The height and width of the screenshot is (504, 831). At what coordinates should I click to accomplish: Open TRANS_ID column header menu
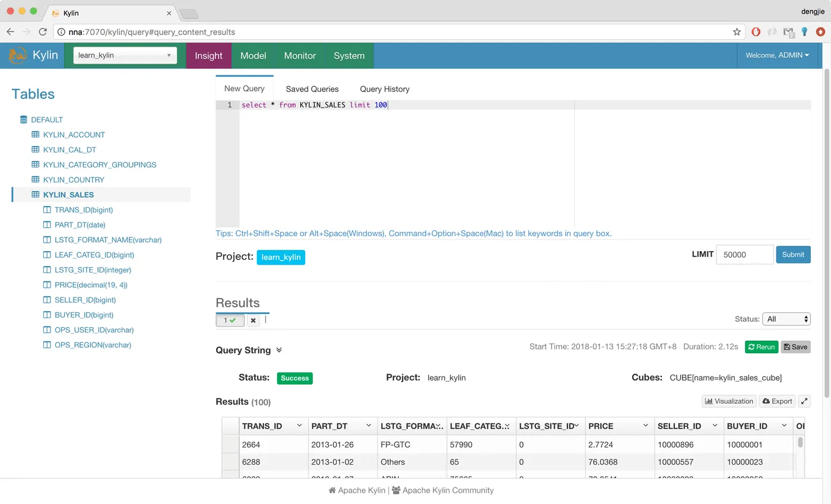(299, 426)
